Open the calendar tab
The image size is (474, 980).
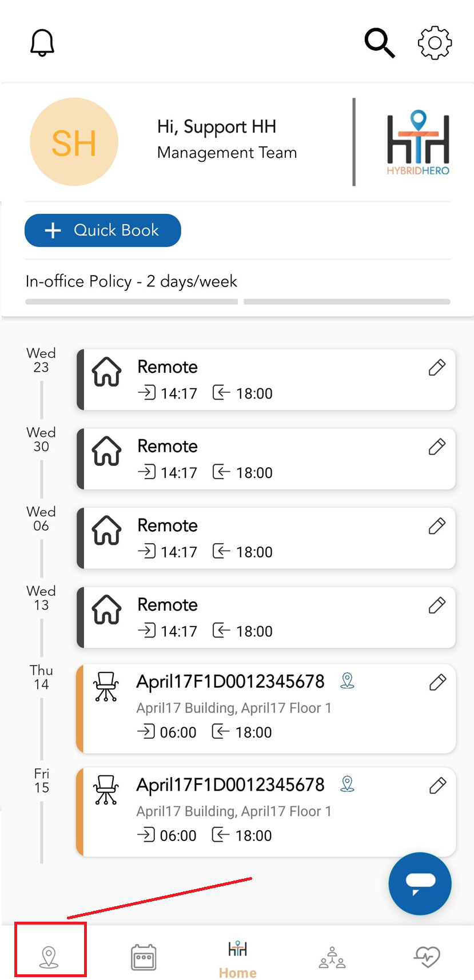tap(143, 957)
